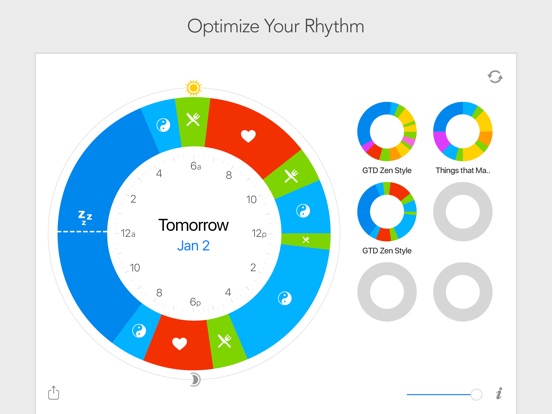Open the share export icon

pyautogui.click(x=54, y=393)
